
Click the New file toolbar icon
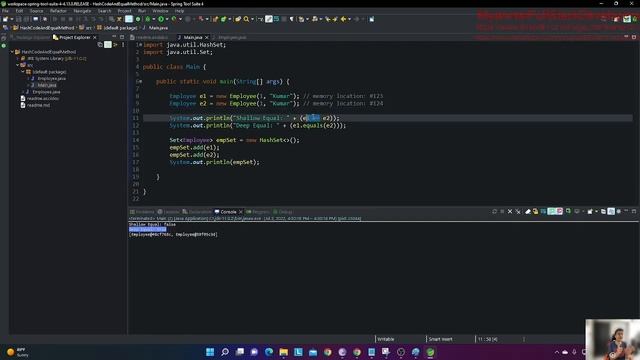(5, 19)
